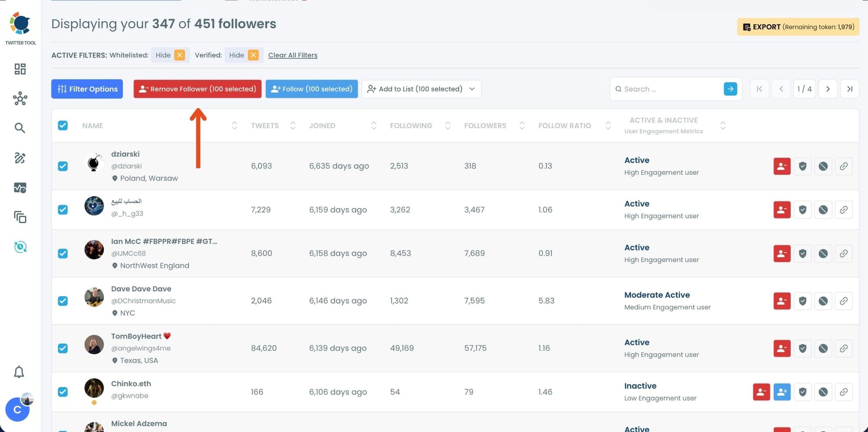The image size is (868, 432).
Task: Open the analytics panel from the sidebar
Action: pos(20,188)
